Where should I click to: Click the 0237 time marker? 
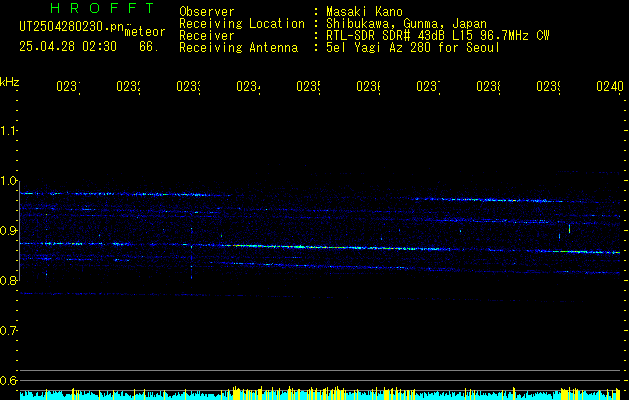(428, 86)
